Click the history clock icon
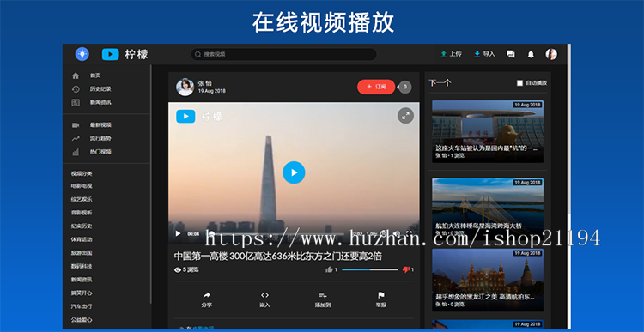644x332 pixels. point(76,89)
